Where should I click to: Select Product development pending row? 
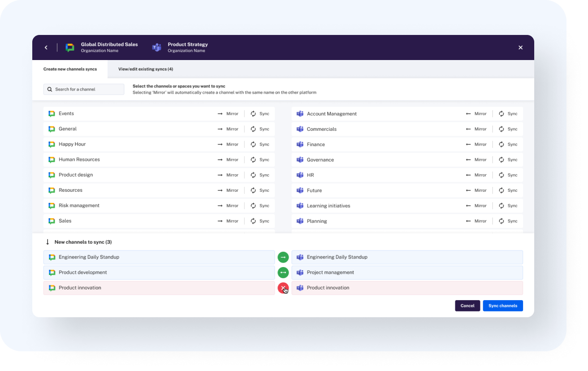click(159, 272)
